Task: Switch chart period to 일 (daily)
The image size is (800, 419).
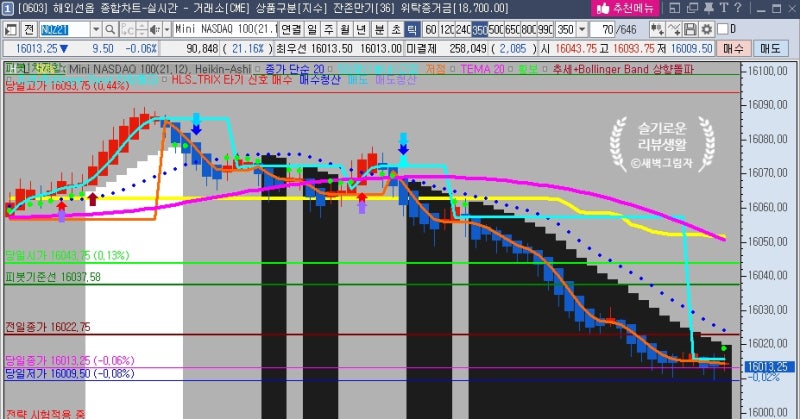Action: [312, 30]
